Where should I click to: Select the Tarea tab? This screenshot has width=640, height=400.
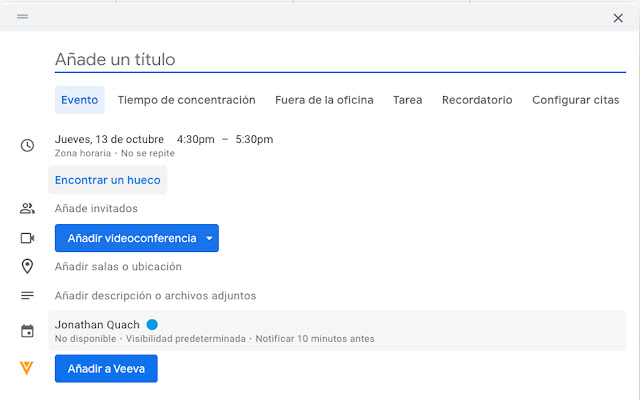coord(407,100)
